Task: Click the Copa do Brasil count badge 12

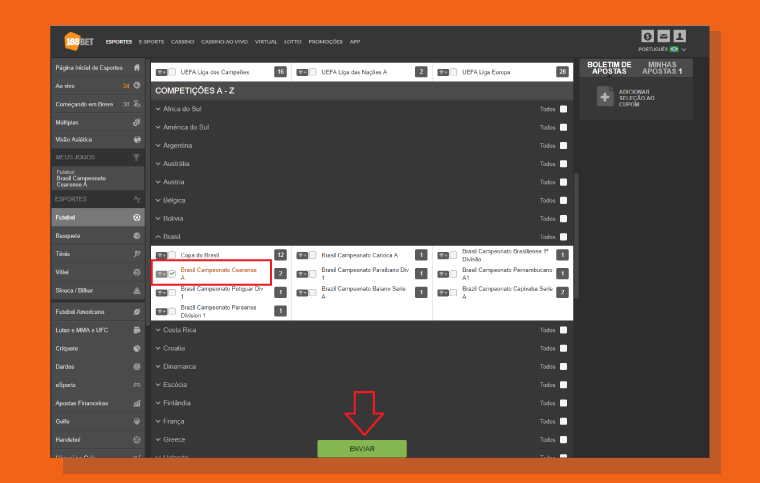Action: (x=280, y=255)
